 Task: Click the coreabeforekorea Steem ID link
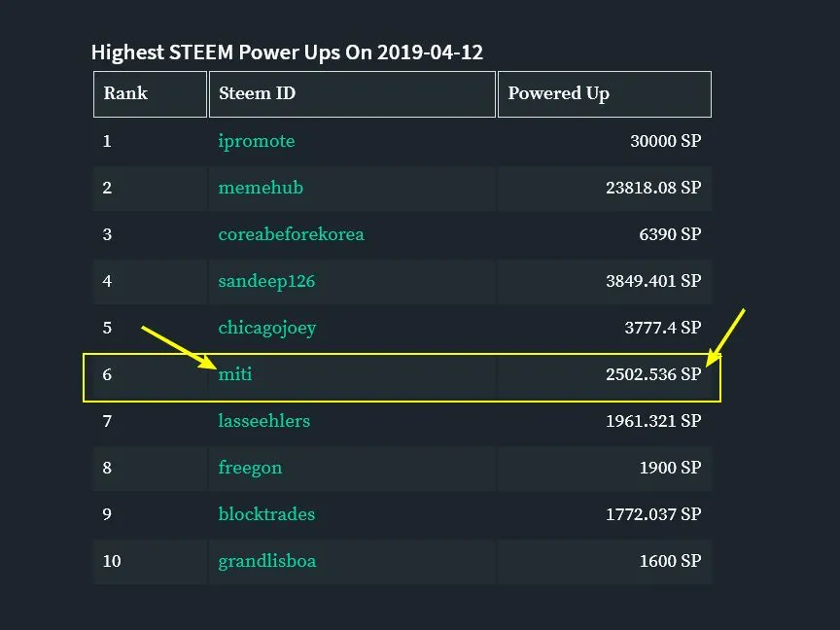(x=291, y=234)
